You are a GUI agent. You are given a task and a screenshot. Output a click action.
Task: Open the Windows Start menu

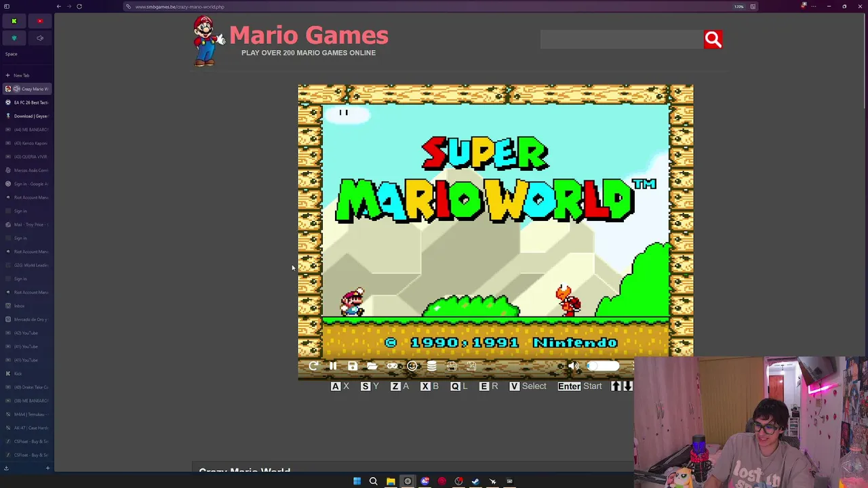coord(357,481)
